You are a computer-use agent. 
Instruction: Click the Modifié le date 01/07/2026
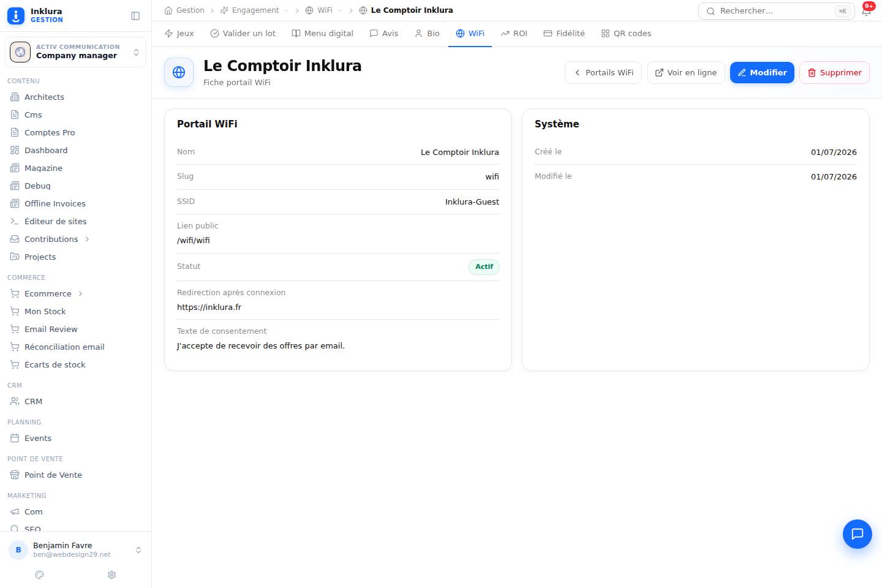coord(834,176)
